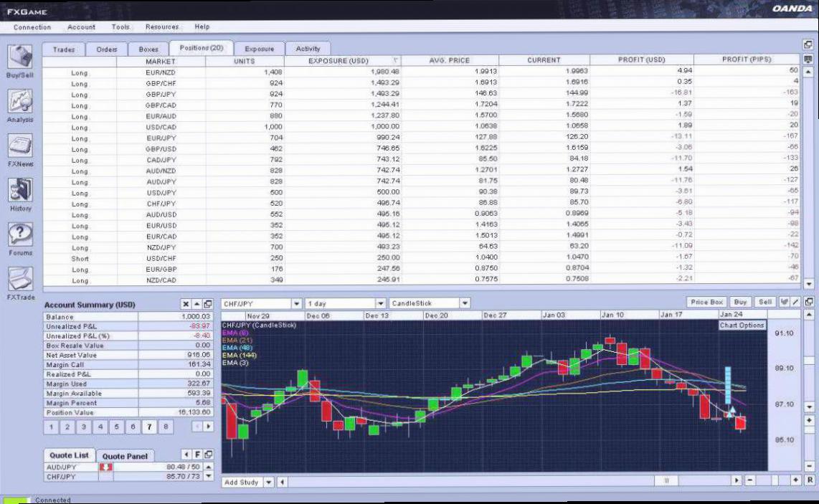Select account summary page 5
This screenshot has height=504, width=819.
pos(116,427)
